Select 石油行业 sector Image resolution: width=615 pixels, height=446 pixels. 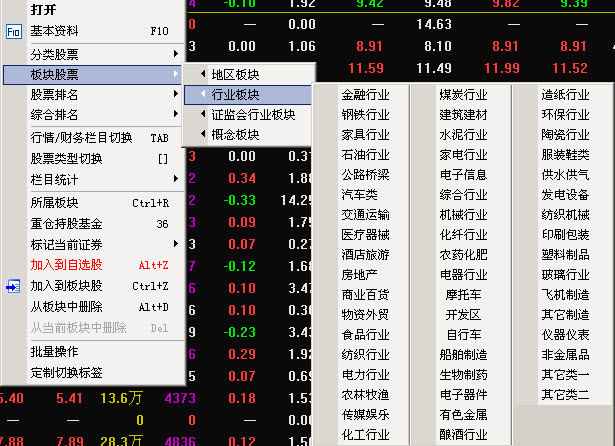pyautogui.click(x=365, y=155)
